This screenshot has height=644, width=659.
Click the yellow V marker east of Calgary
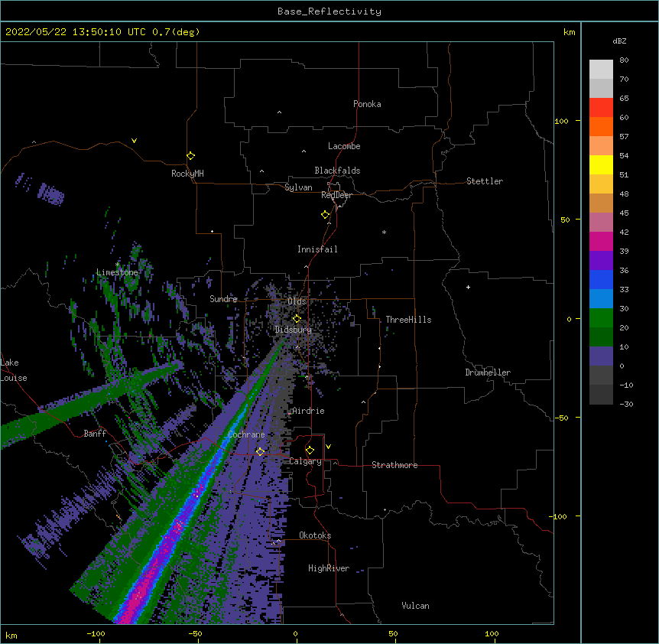(x=328, y=447)
